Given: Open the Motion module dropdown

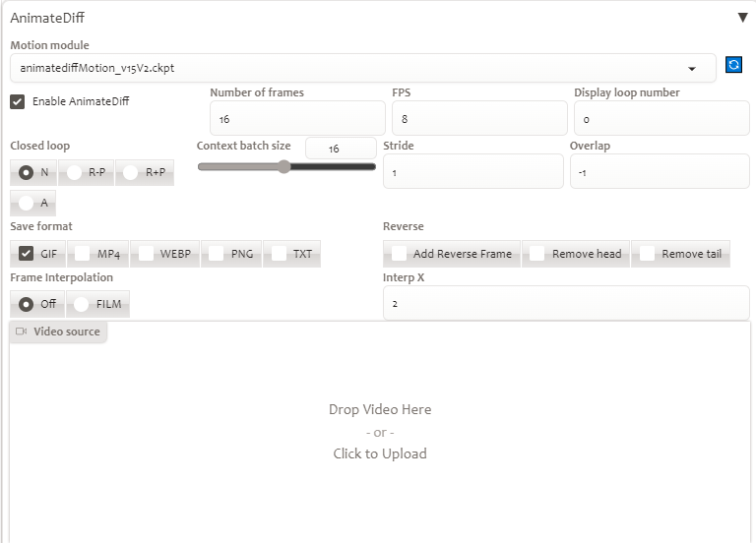Looking at the screenshot, I should tap(362, 68).
